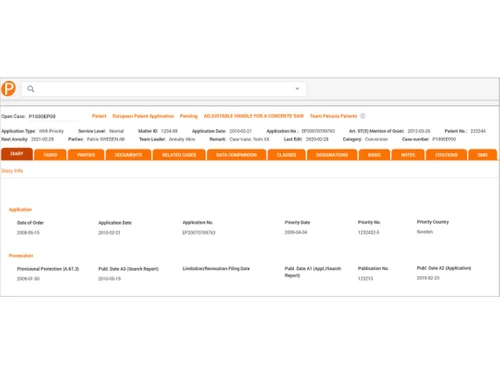Screen dimensions: 500x375
Task: Open the TASKS tab
Action: (x=50, y=155)
